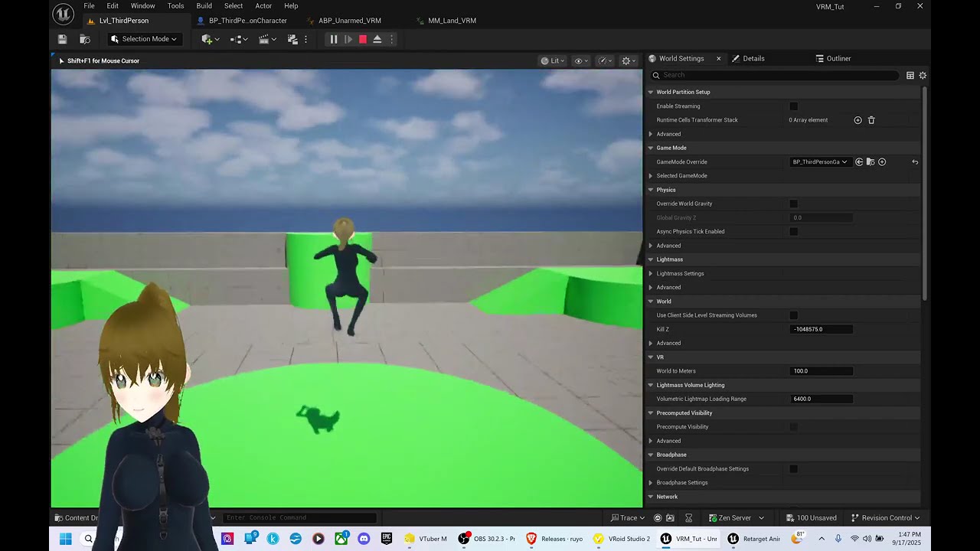Image resolution: width=980 pixels, height=551 pixels.
Task: Open the File menu
Action: [x=90, y=5]
